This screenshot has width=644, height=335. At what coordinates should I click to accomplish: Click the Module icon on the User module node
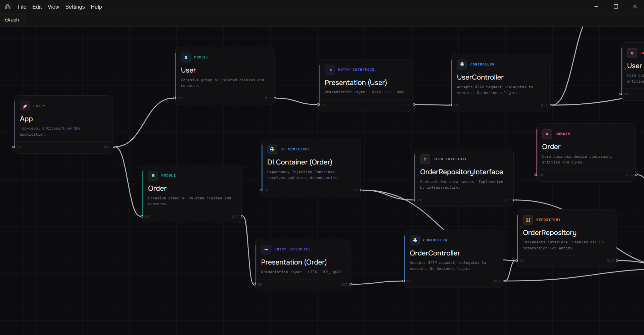point(186,57)
